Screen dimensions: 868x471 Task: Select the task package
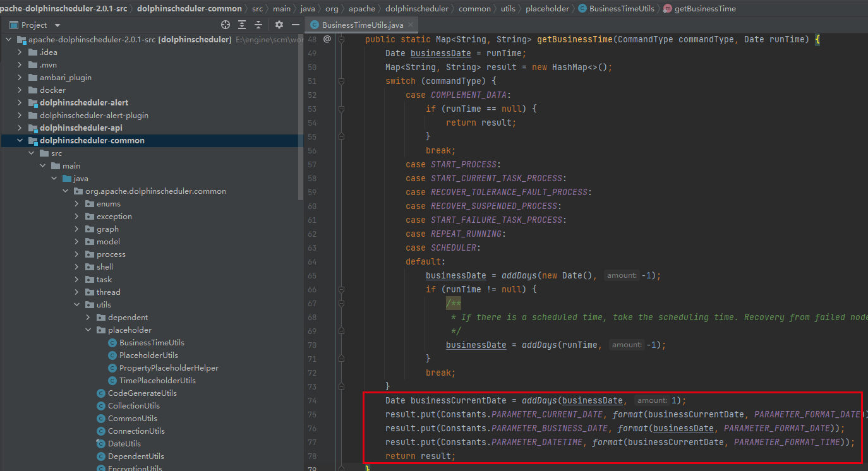104,279
